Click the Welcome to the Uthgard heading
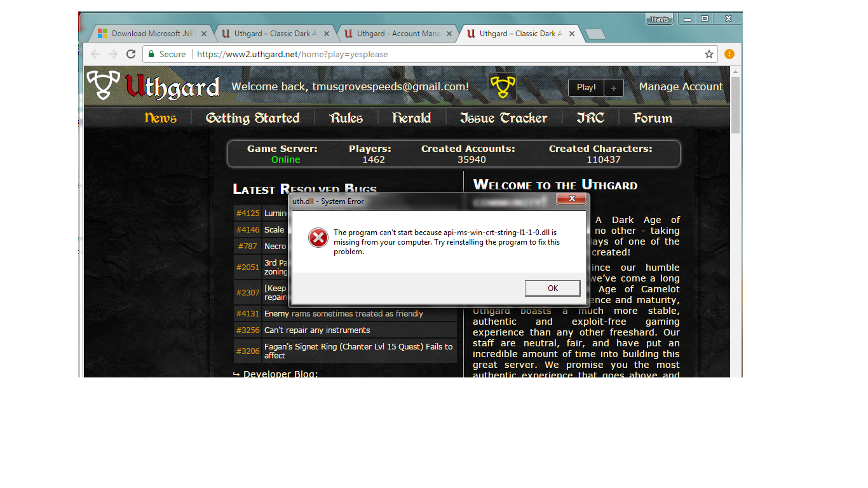This screenshot has width=868, height=488. 555,185
